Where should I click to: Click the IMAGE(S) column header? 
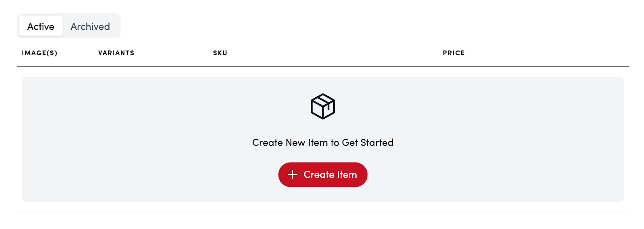pos(39,53)
